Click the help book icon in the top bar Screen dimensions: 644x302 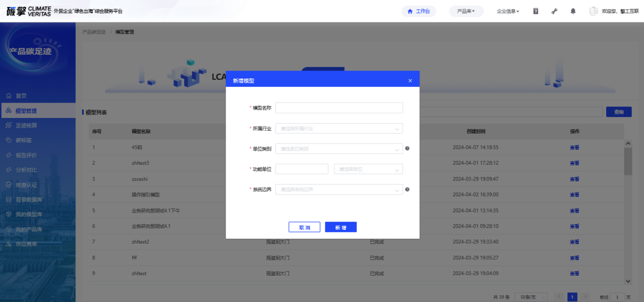(536, 11)
